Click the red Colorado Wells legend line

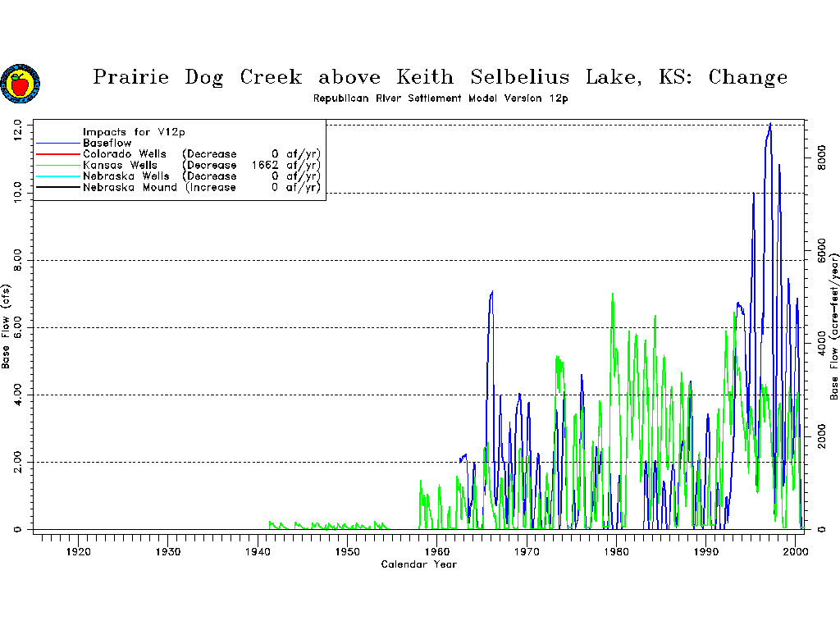58,154
